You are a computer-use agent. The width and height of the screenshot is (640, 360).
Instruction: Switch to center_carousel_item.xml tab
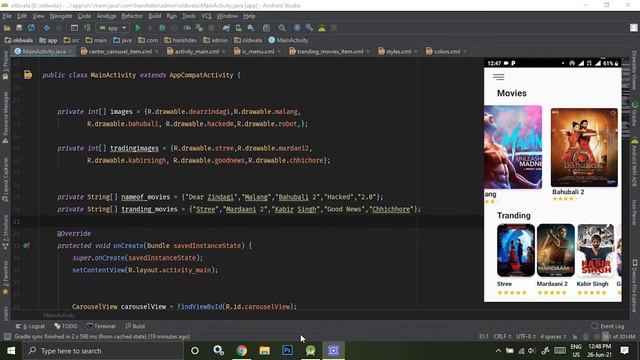(120, 51)
